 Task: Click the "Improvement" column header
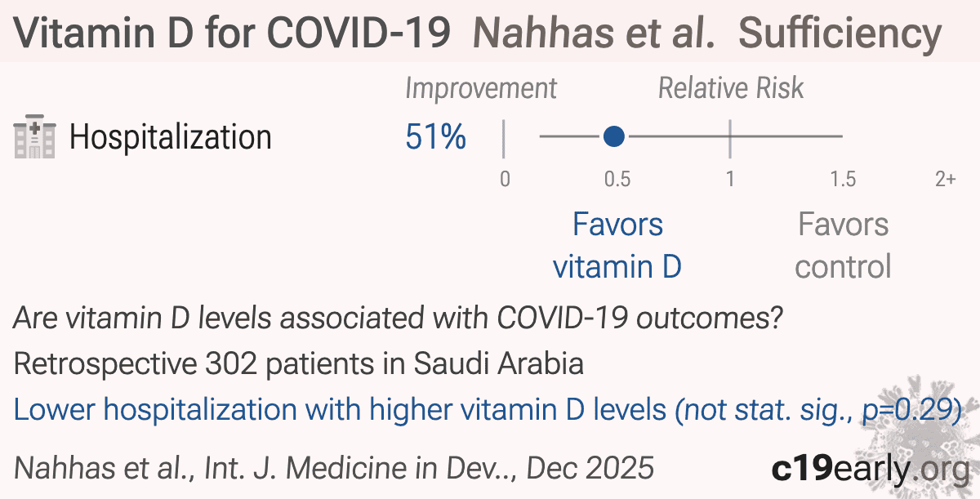481,88
